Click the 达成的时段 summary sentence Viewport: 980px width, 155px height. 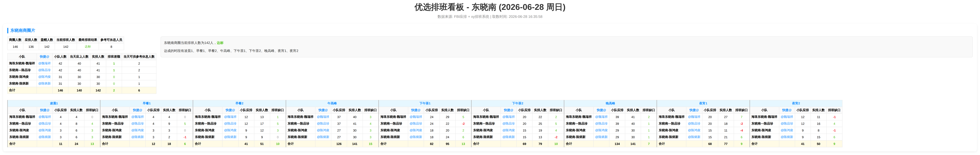[x=231, y=51]
